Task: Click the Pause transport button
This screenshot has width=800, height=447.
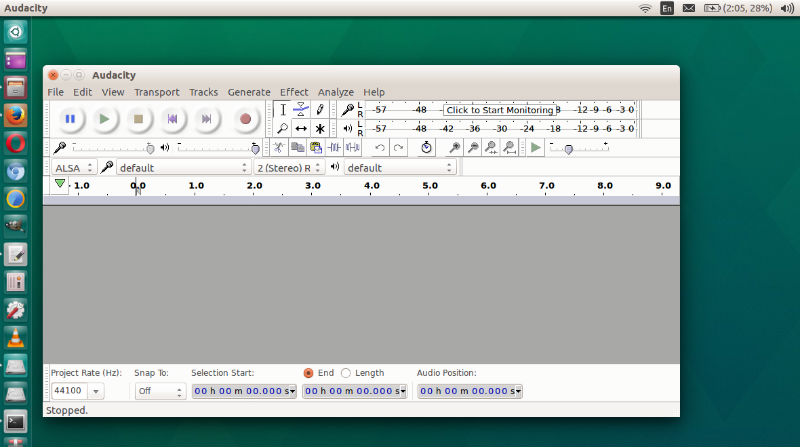Action: 70,119
